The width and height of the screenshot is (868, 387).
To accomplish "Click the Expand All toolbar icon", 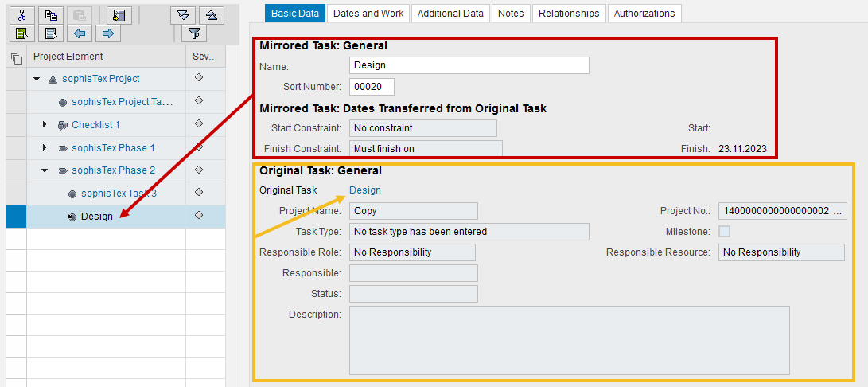I will click(x=183, y=15).
